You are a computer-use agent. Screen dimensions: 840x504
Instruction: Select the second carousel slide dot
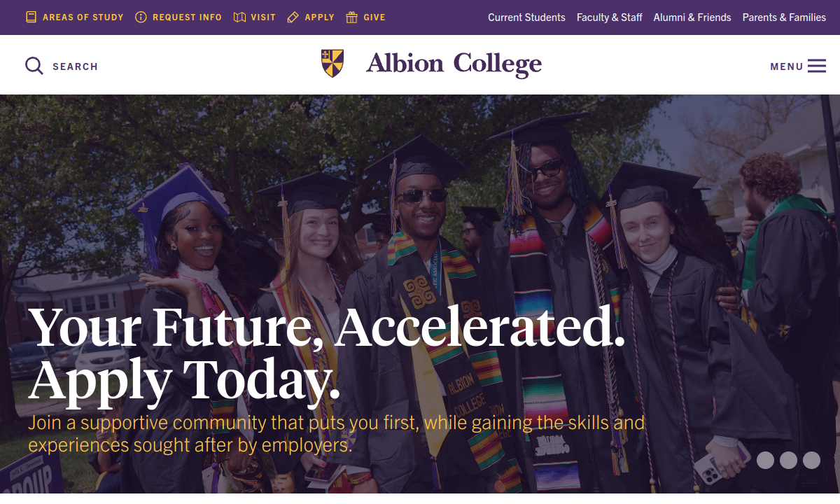tap(788, 460)
